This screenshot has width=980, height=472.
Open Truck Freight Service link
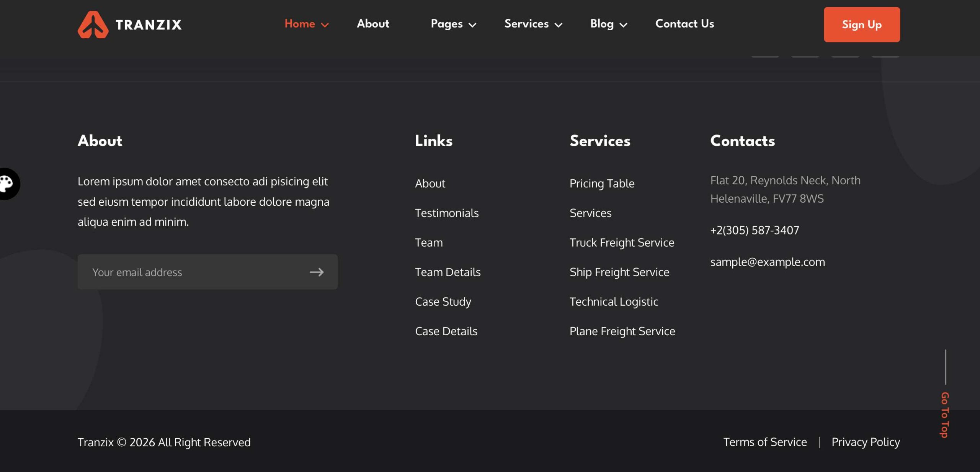coord(622,243)
